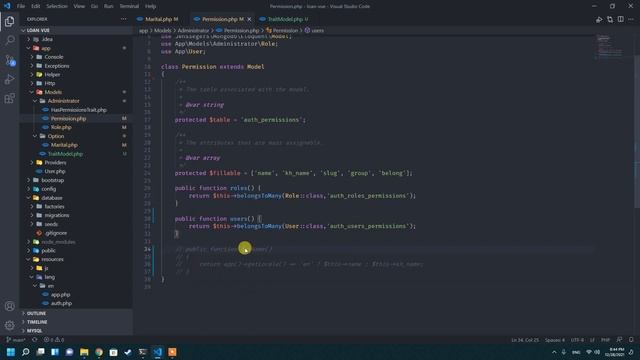The width and height of the screenshot is (640, 360).
Task: Click Administrator in the breadcrumb
Action: [x=193, y=30]
